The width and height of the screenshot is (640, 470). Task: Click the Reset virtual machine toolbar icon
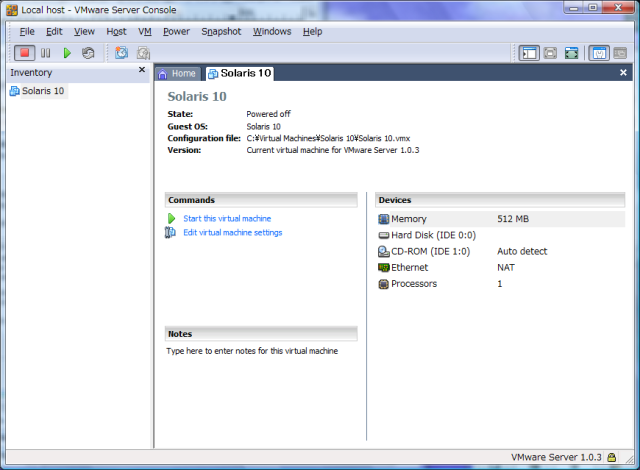tap(88, 52)
